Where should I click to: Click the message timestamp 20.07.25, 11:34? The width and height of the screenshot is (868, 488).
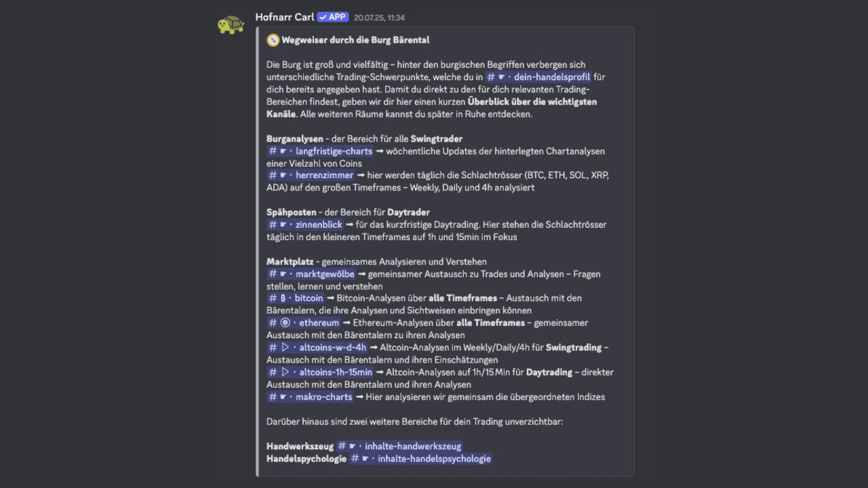click(x=378, y=18)
